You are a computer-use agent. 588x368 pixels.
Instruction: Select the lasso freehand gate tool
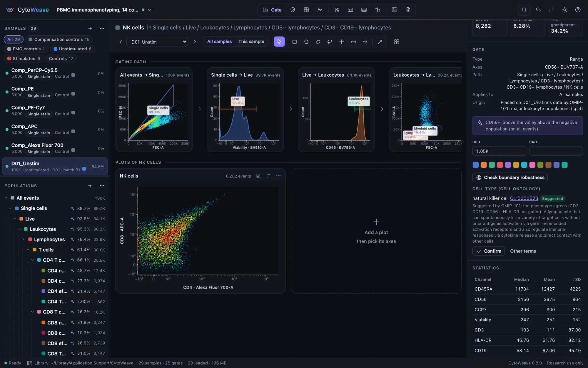tap(330, 42)
